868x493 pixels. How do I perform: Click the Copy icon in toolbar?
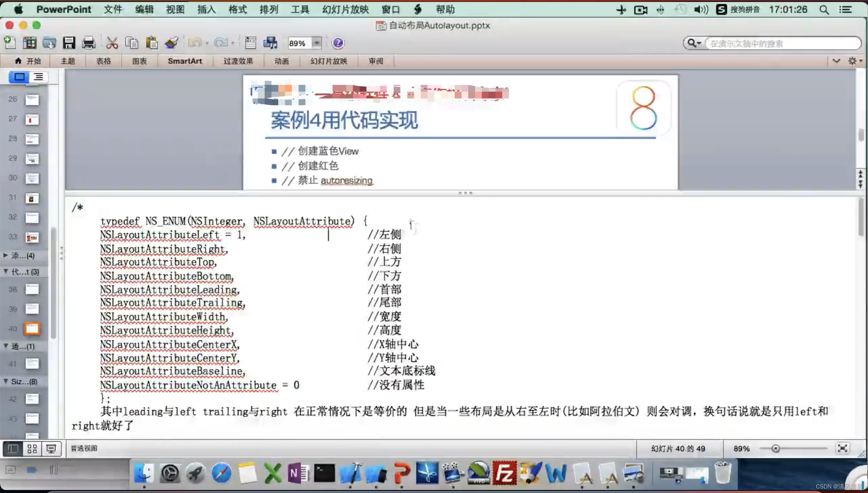(132, 43)
